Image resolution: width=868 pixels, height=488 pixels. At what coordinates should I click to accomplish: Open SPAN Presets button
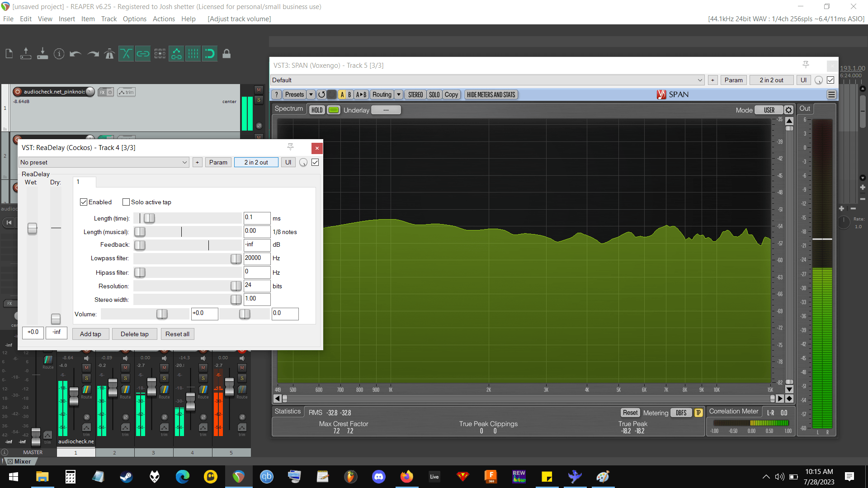click(x=294, y=94)
